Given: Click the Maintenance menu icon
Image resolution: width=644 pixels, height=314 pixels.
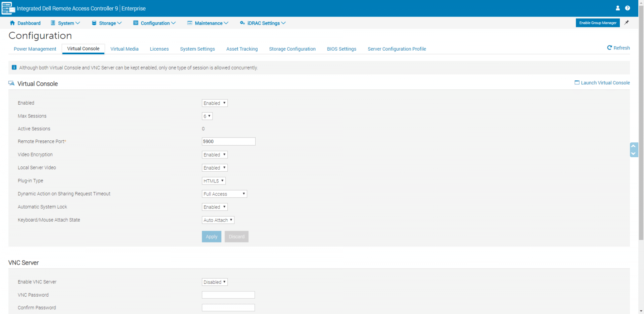Looking at the screenshot, I should click(x=190, y=23).
